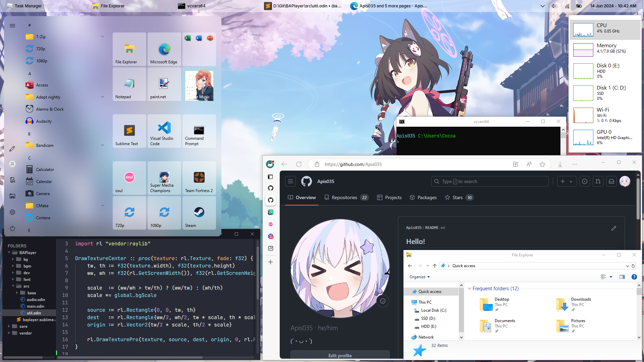The height and width of the screenshot is (362, 644).
Task: Open GitHub notifications inbox icon
Action: click(x=611, y=181)
